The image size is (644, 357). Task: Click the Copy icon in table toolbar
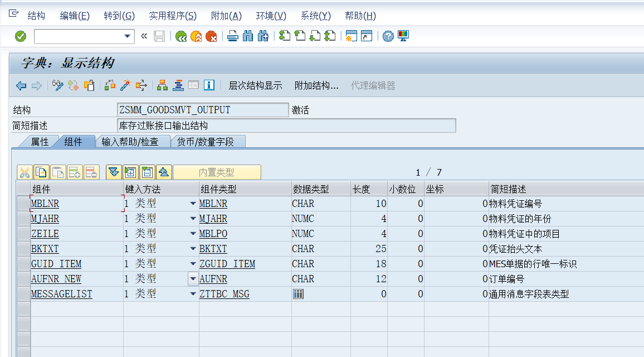coord(41,172)
